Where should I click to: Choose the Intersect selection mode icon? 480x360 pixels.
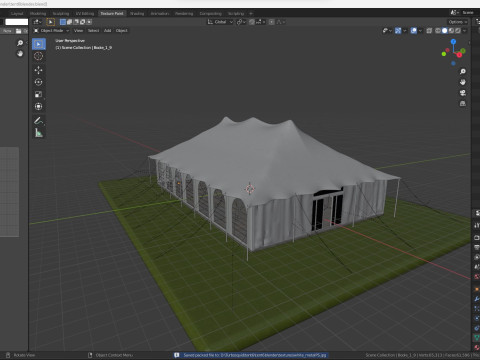(x=89, y=22)
